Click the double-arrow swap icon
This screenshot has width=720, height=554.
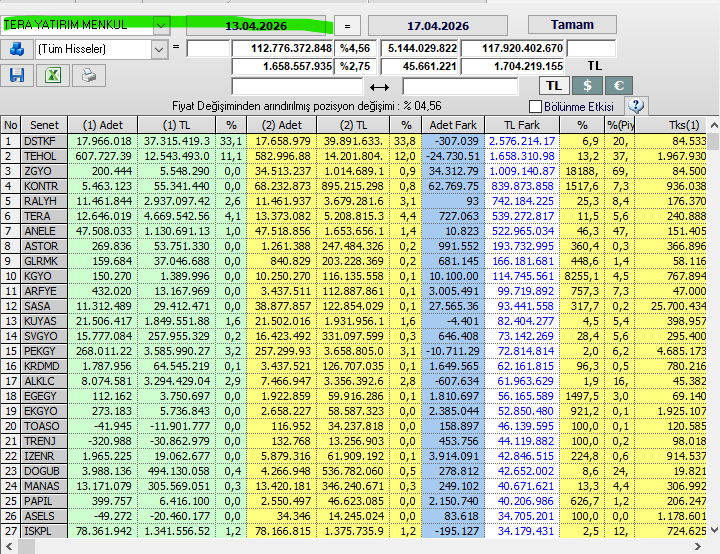click(x=379, y=86)
